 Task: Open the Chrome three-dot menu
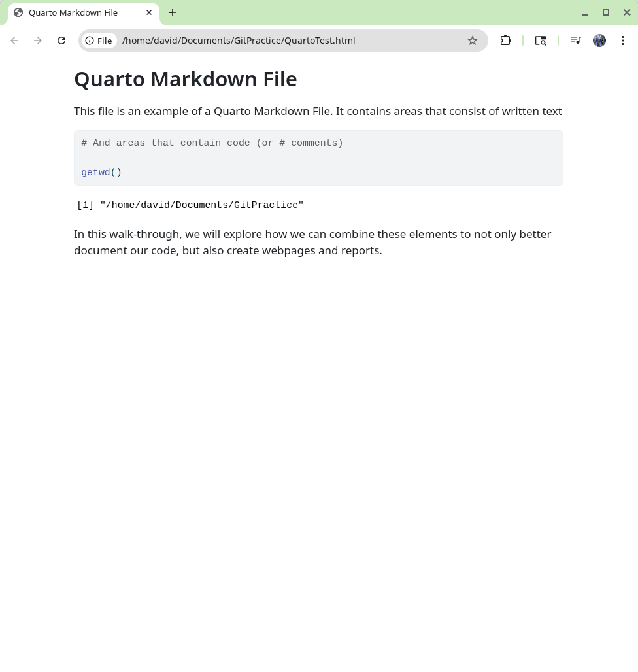pos(623,41)
